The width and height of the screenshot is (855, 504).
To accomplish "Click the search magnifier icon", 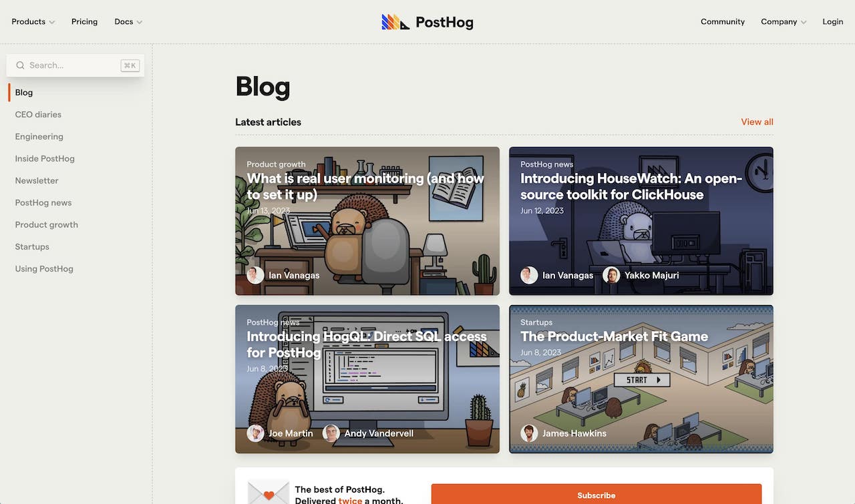I will tap(20, 65).
